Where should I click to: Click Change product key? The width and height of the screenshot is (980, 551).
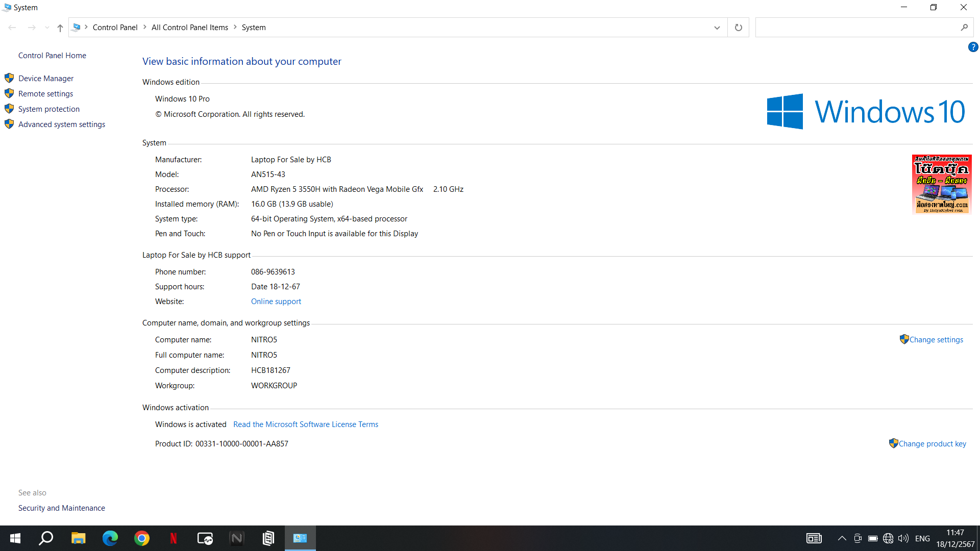coord(932,443)
